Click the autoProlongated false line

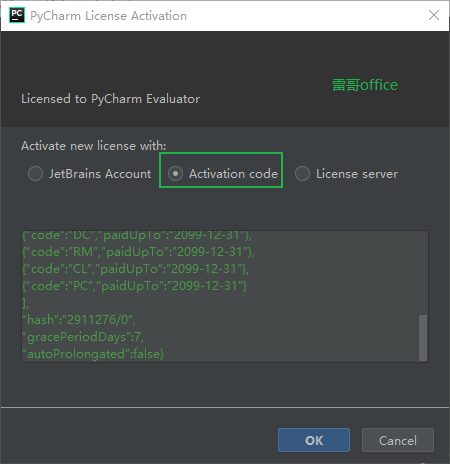pyautogui.click(x=93, y=354)
